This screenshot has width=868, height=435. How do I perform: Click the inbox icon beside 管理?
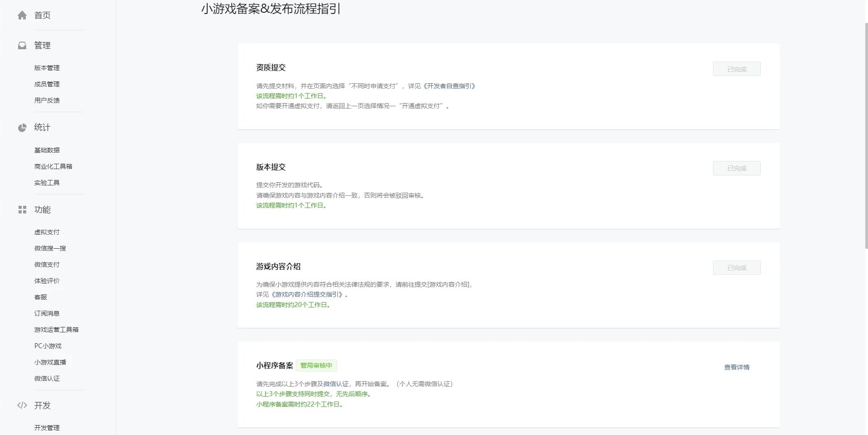tap(22, 46)
